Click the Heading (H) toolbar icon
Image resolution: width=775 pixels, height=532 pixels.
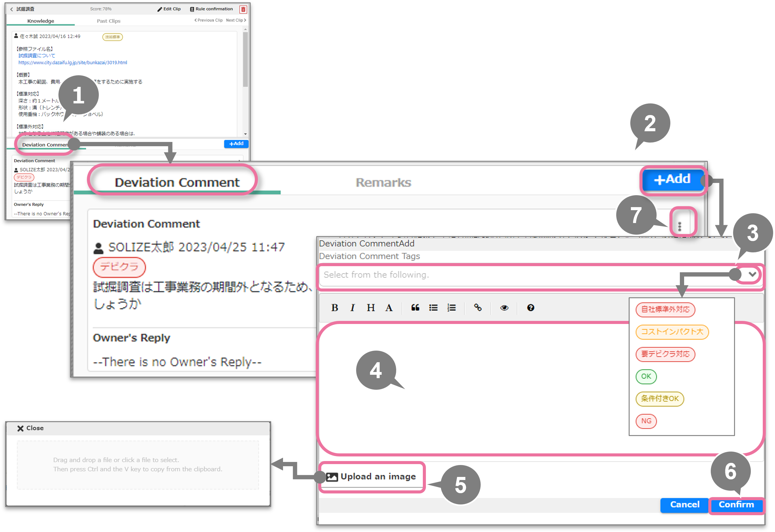coord(371,308)
